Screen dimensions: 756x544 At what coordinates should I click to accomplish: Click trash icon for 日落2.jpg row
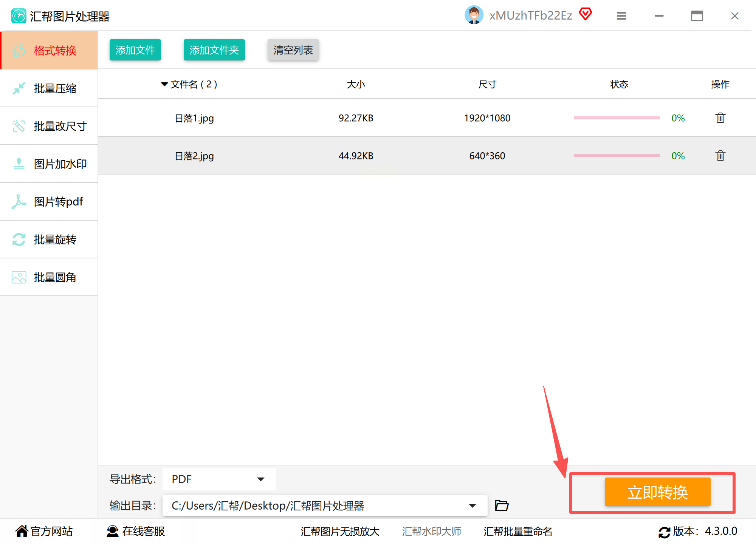(720, 156)
